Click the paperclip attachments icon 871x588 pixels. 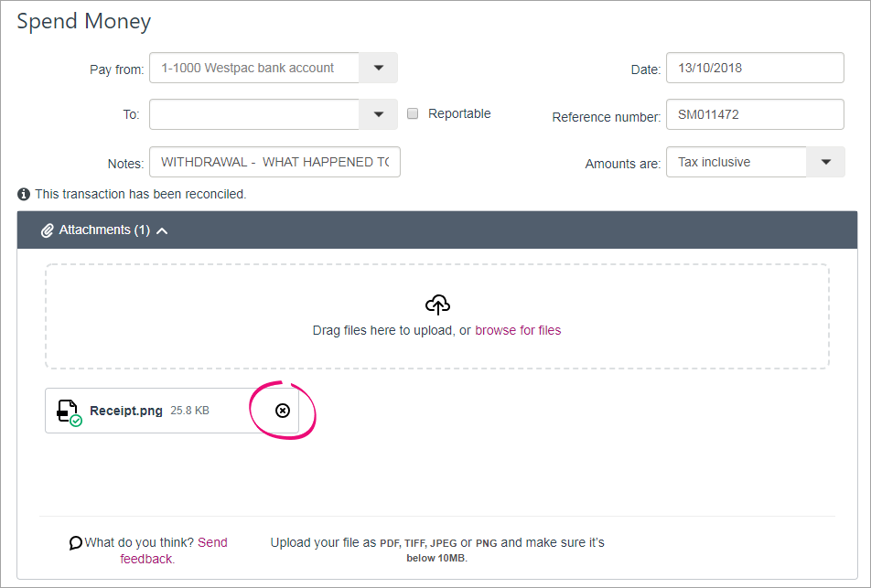point(48,230)
